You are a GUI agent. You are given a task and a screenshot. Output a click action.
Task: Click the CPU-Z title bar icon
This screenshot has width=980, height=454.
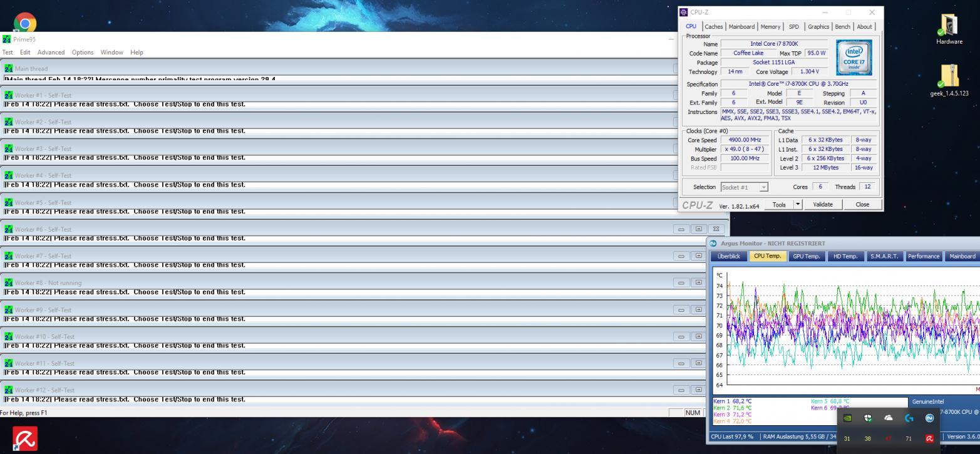(x=684, y=12)
